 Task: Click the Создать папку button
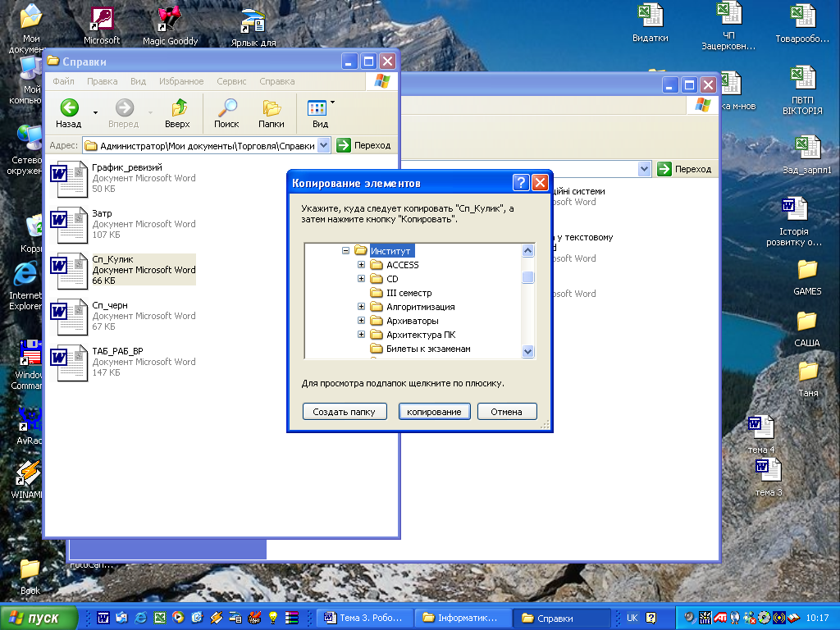point(345,412)
